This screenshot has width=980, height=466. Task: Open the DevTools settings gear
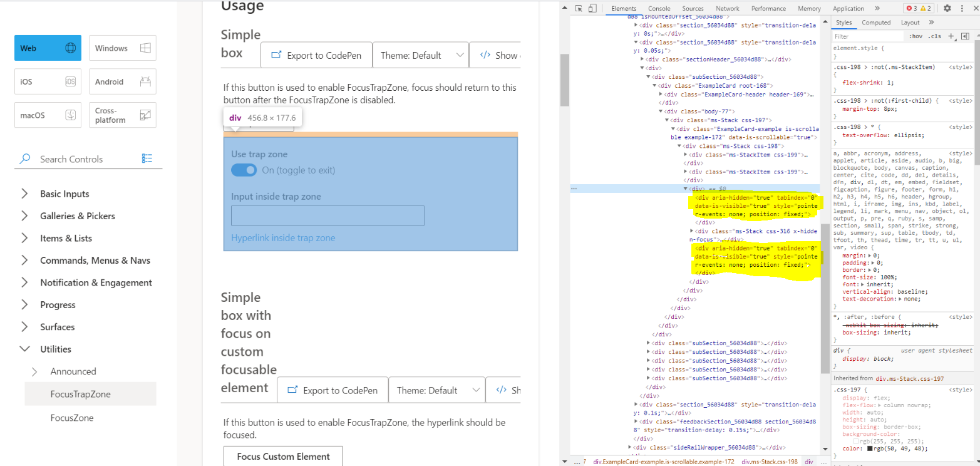click(x=947, y=8)
